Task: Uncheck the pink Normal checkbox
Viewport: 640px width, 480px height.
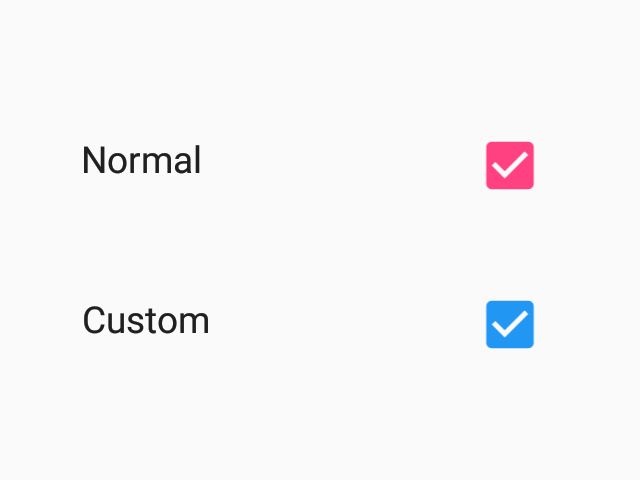Action: click(x=510, y=165)
